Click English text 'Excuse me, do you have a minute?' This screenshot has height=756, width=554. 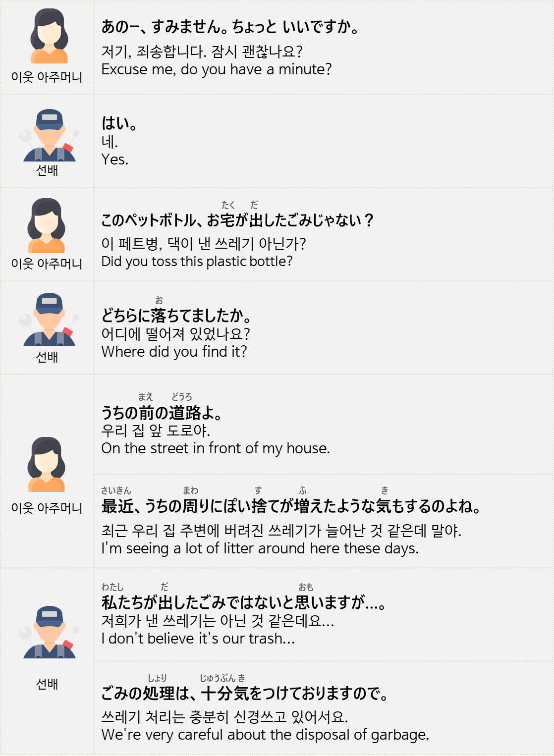[x=217, y=69]
